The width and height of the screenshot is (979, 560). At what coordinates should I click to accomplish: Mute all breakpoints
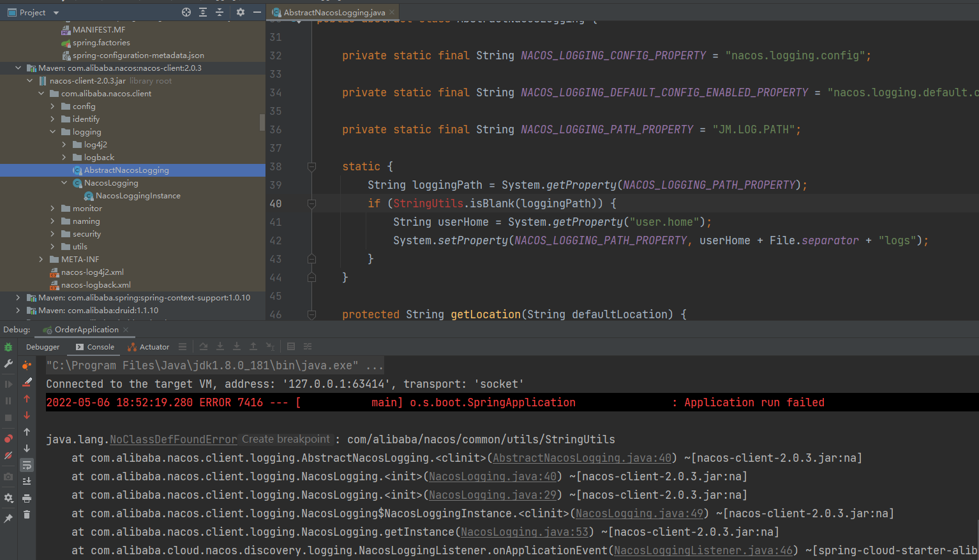(8, 453)
